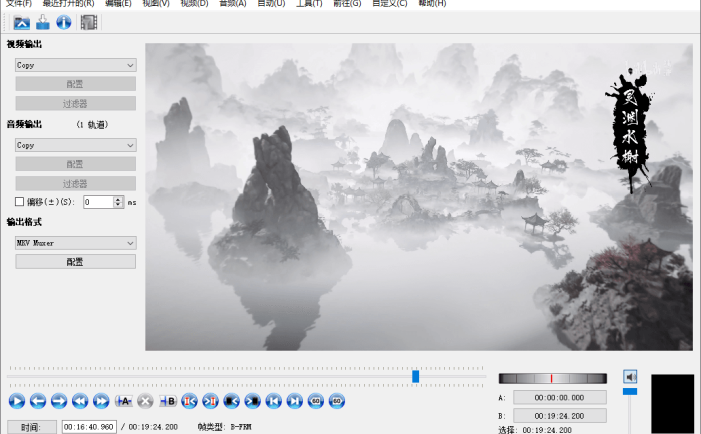Open the 最近打开的(R) menu
Screen dimensions: 701x434
[x=68, y=3]
